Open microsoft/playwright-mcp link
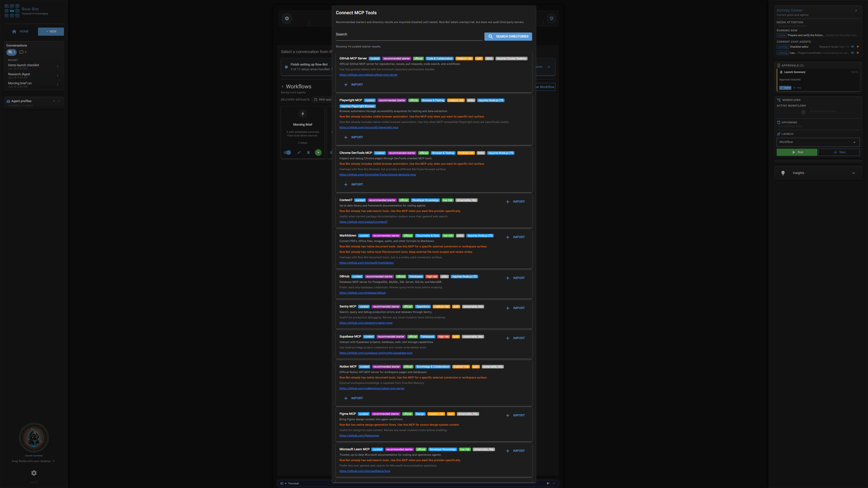 point(369,127)
